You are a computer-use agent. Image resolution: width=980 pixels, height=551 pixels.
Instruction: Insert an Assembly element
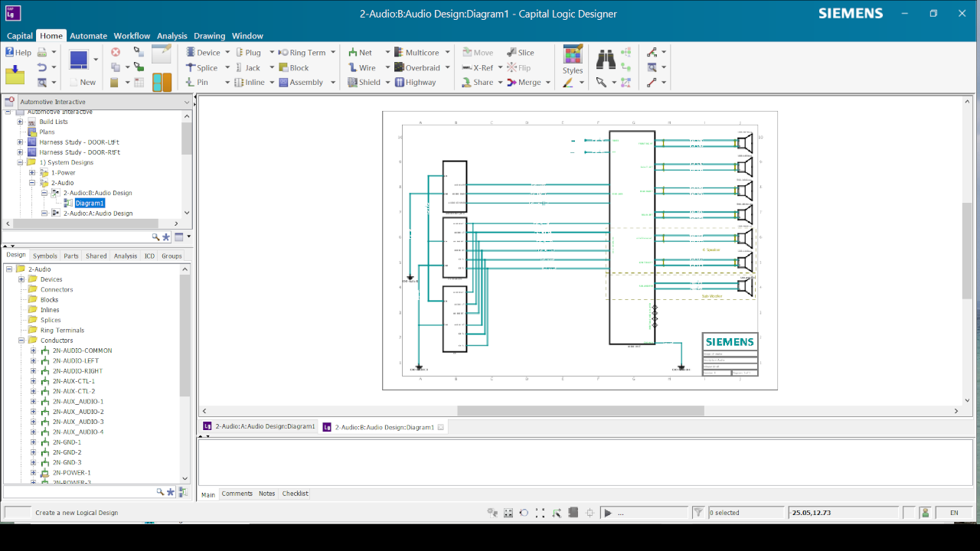click(x=301, y=82)
